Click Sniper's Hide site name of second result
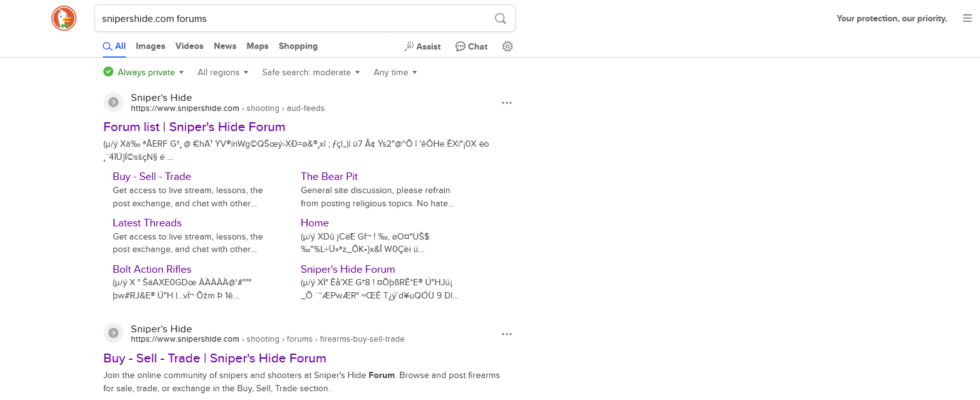Viewport: 980px width, 400px height. coord(161,329)
